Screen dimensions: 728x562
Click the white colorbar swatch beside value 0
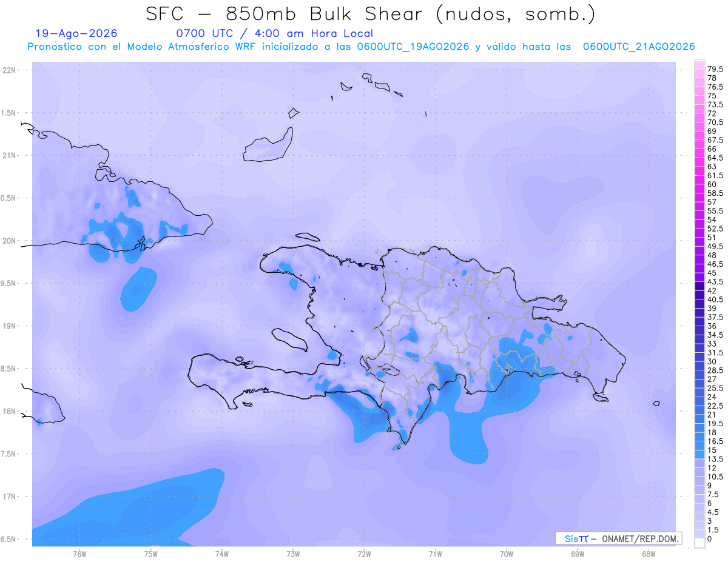(x=699, y=543)
